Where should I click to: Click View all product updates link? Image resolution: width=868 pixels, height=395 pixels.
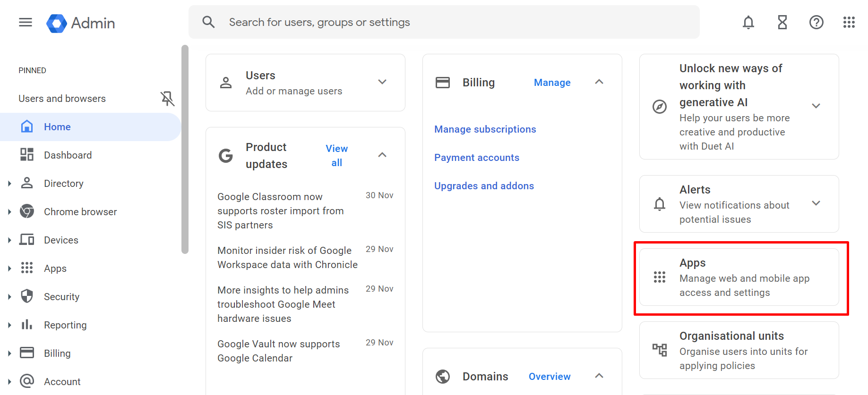point(336,155)
